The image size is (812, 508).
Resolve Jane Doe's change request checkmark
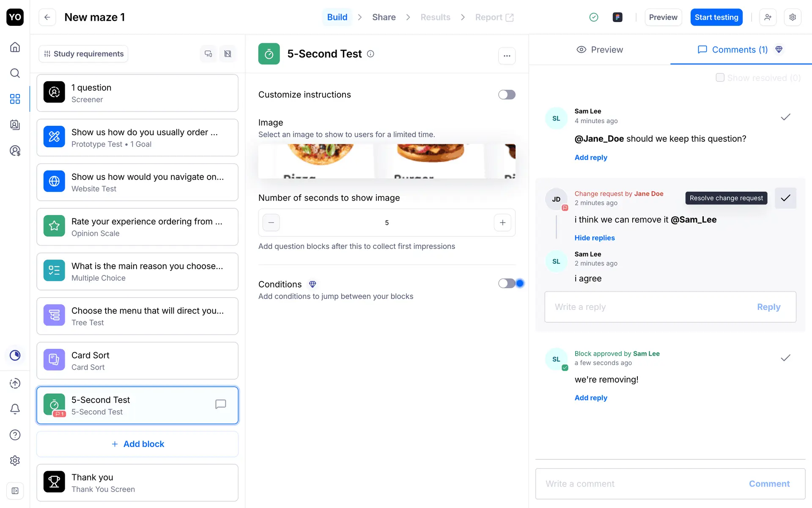click(x=785, y=198)
